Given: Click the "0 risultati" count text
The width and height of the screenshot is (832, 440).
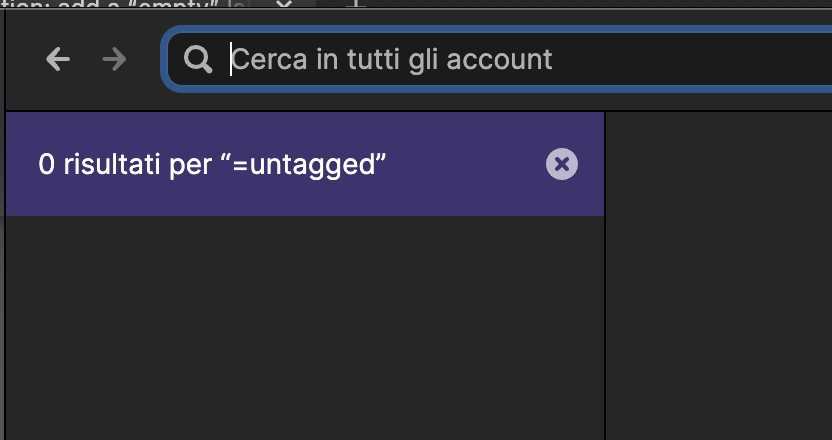Looking at the screenshot, I should [99, 165].
